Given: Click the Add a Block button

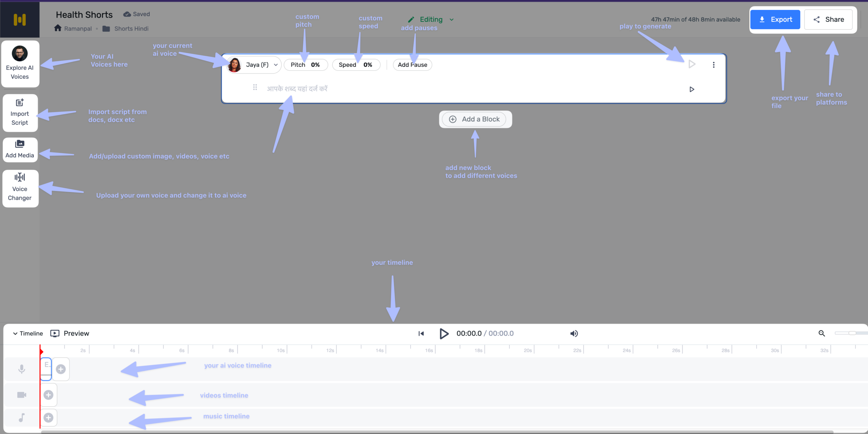Looking at the screenshot, I should point(475,119).
